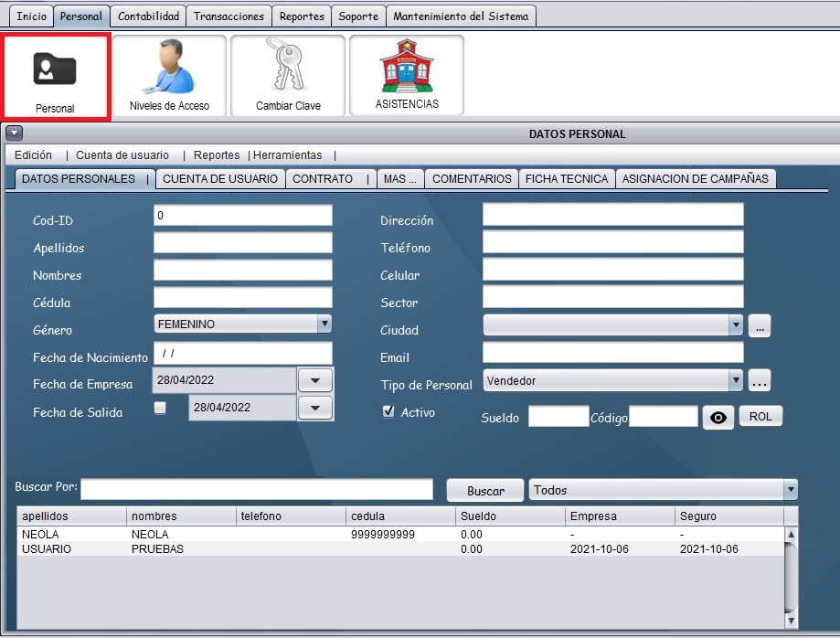Open the Personal folder icon
The width and height of the screenshot is (840, 638).
coord(55,69)
